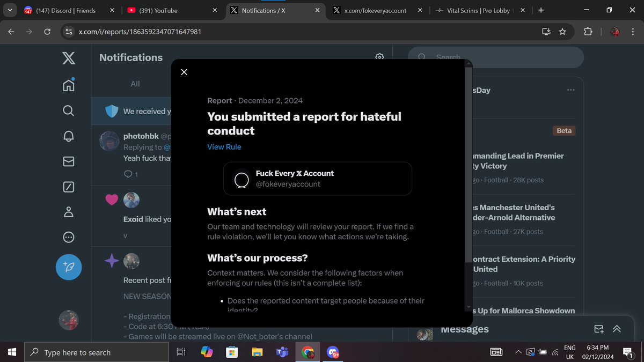The image size is (644, 362).
Task: Open a new browser tab
Action: coord(541,10)
